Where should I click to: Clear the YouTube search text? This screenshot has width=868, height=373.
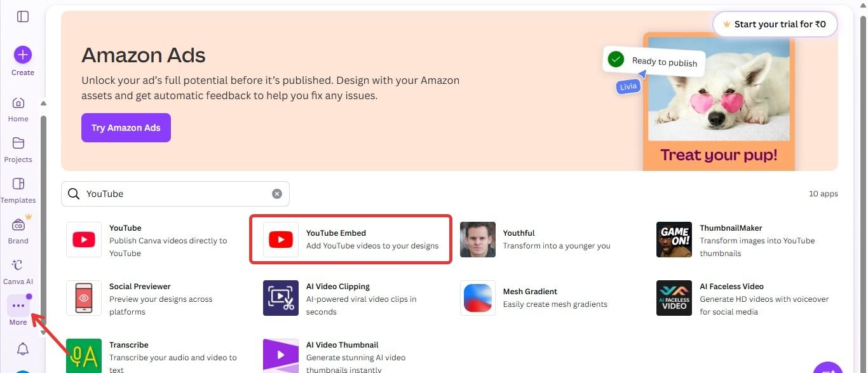pyautogui.click(x=277, y=194)
